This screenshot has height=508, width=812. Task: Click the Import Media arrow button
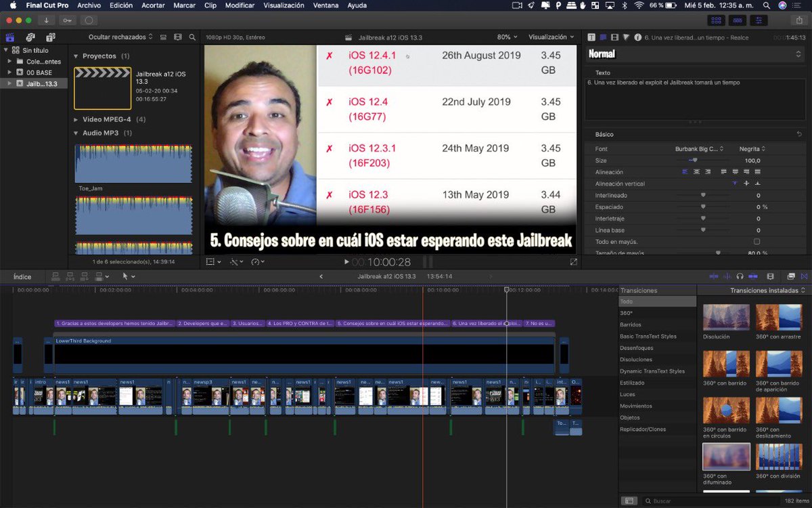coord(47,20)
